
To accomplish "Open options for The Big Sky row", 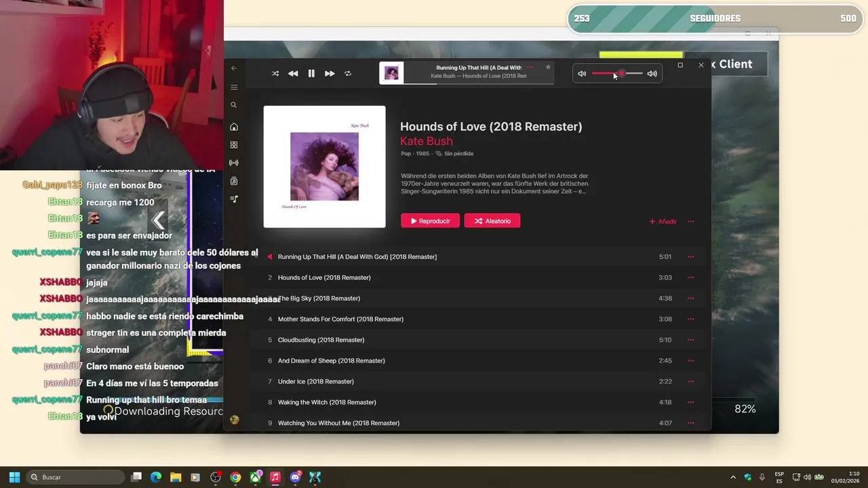I will click(691, 298).
